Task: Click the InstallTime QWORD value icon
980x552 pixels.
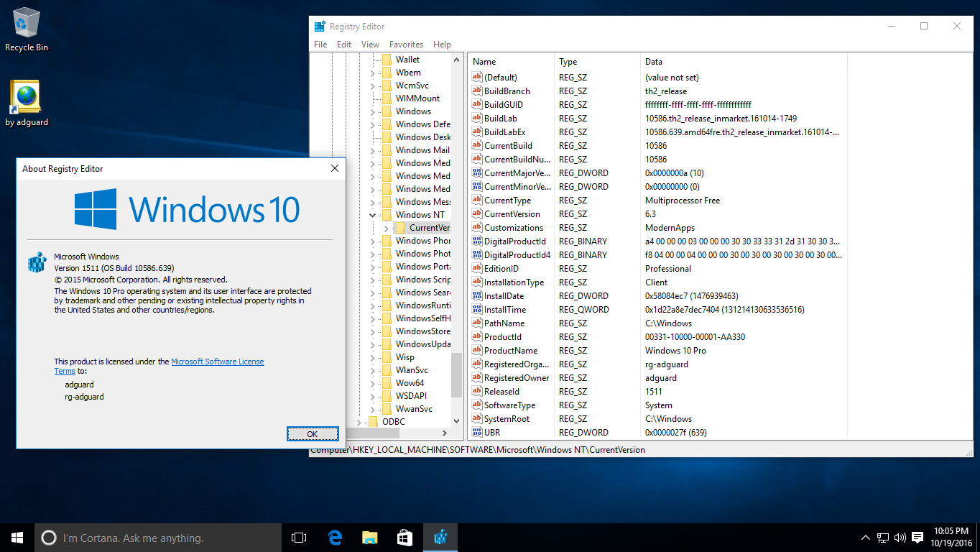Action: click(477, 310)
